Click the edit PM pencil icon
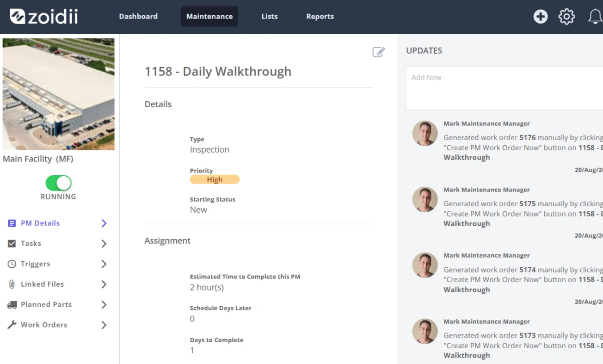The image size is (603, 364). (x=379, y=52)
